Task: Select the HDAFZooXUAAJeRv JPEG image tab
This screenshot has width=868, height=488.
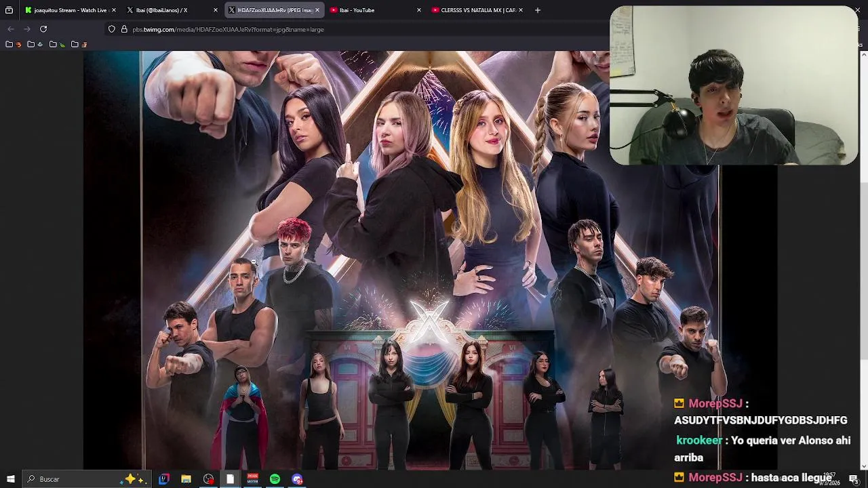Action: pos(274,10)
